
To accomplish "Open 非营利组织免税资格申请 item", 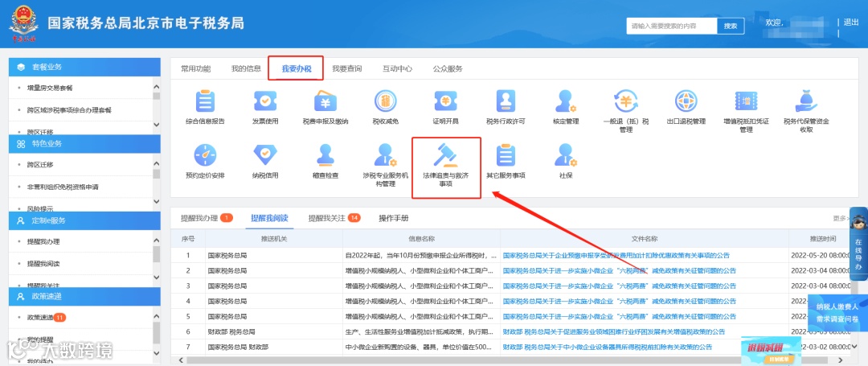I will (63, 187).
